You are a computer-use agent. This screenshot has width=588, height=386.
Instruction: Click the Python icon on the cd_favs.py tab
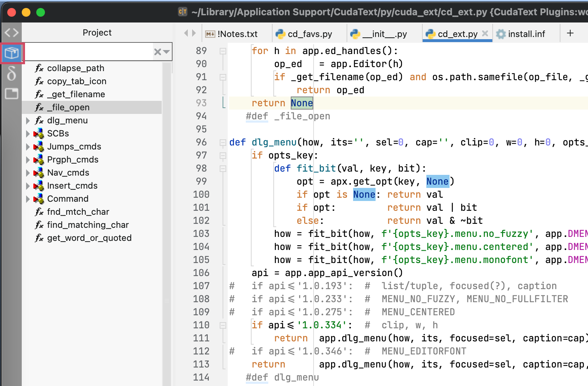[x=280, y=34]
